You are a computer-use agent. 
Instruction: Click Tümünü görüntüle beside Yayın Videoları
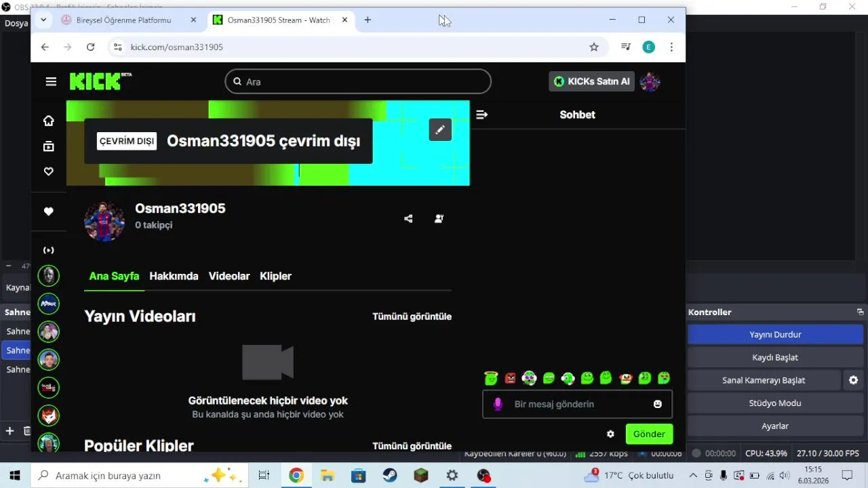pyautogui.click(x=412, y=317)
